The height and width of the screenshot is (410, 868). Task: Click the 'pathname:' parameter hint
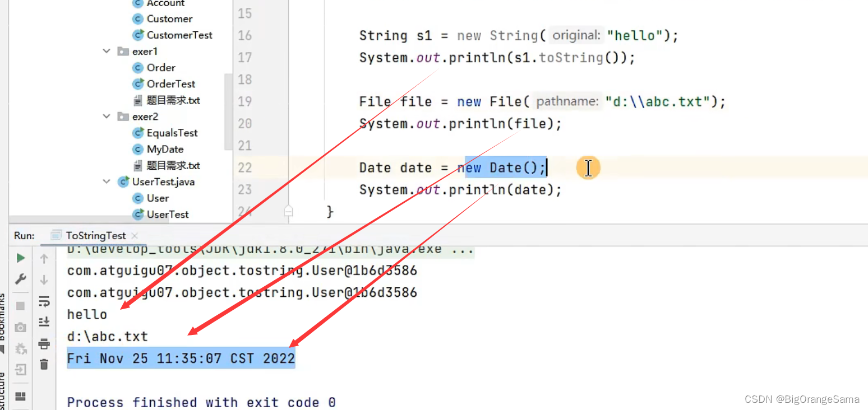click(567, 101)
